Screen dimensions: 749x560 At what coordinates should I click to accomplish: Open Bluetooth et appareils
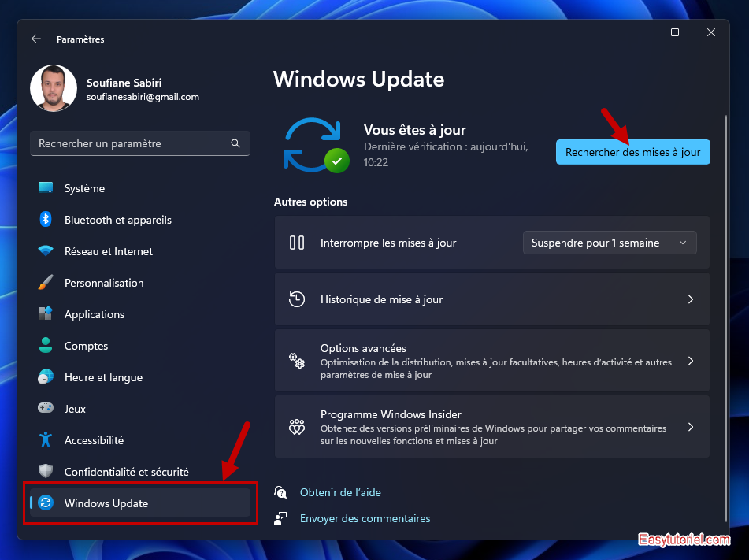(140, 220)
